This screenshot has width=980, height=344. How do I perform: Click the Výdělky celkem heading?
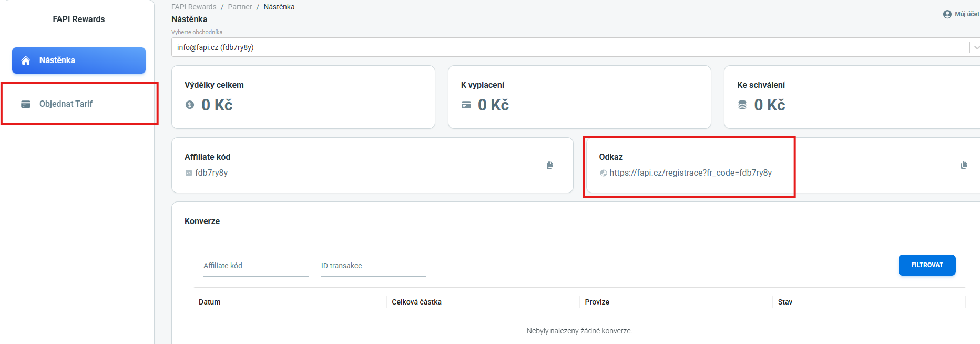pos(214,85)
